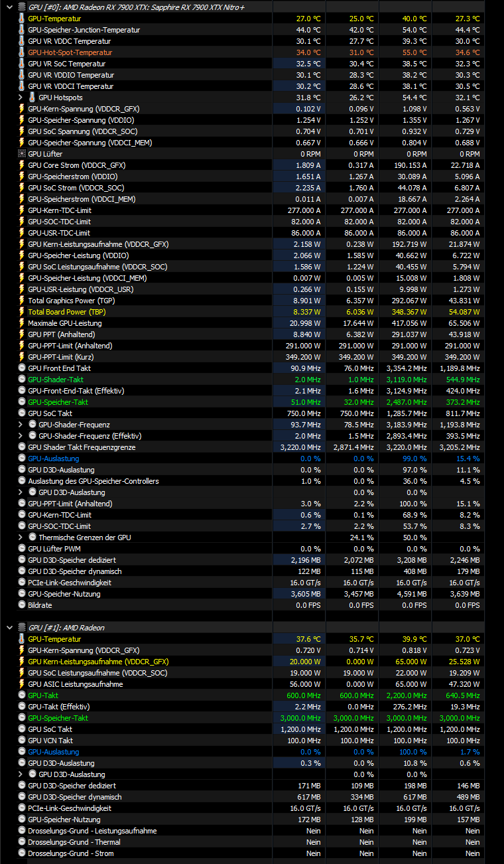Screen dimensions: 504x864
Task: Select the GPU-Speicher-Takt row showing 51.0 MHz
Action: 251,402
